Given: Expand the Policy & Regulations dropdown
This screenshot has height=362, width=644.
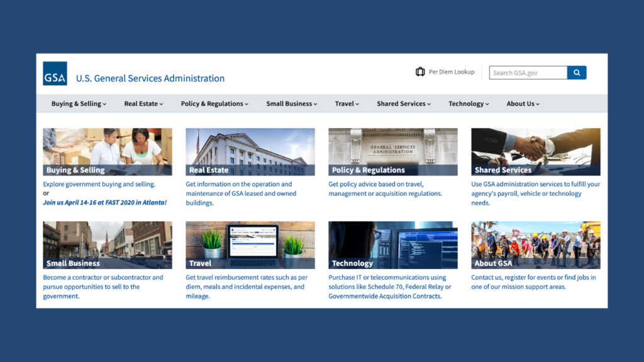Looking at the screenshot, I should (x=214, y=104).
